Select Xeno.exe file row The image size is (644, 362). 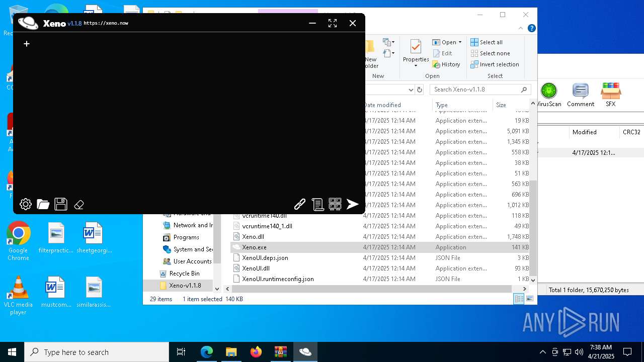tap(380, 247)
